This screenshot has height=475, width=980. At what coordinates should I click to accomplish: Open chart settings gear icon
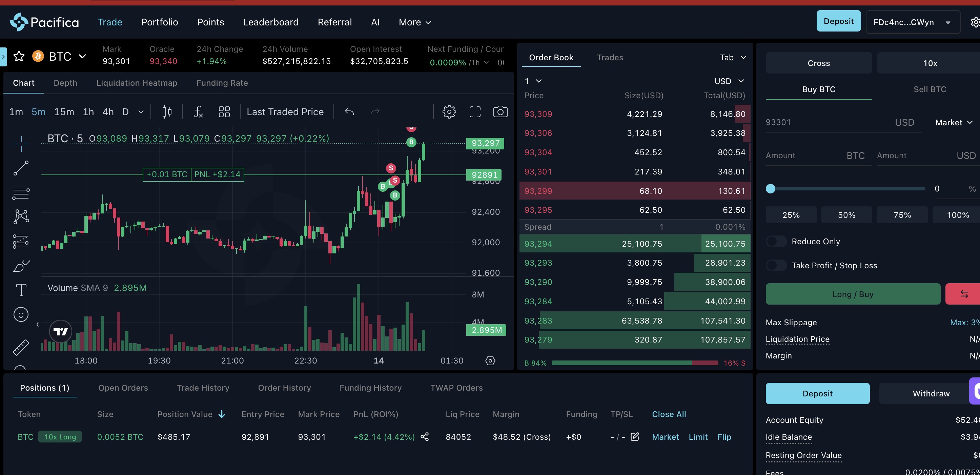(x=449, y=112)
